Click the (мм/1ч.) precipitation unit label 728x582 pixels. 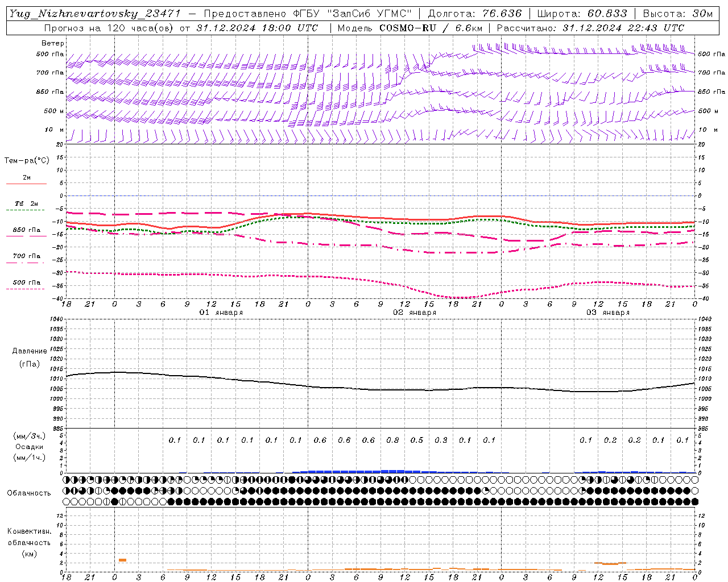pyautogui.click(x=30, y=458)
